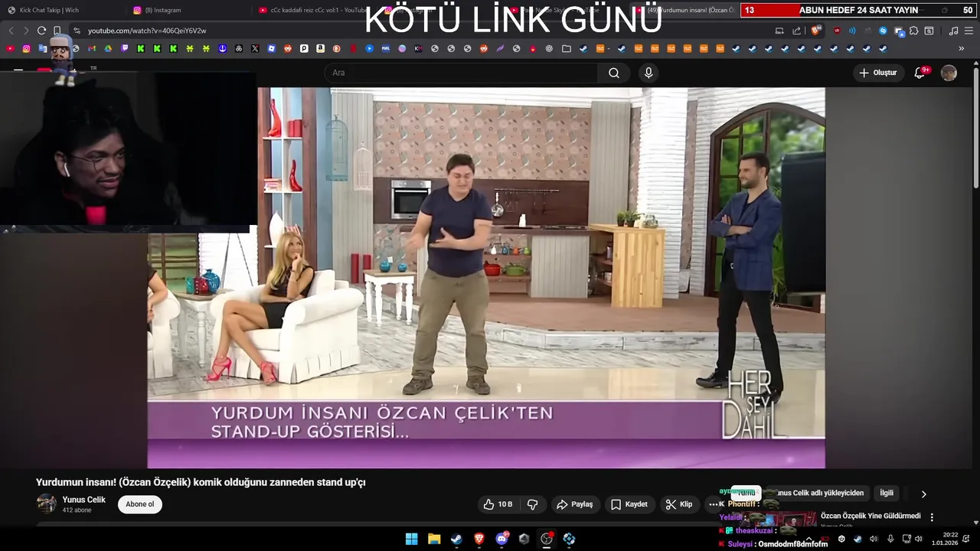Viewport: 980px width, 551px height.
Task: Save video with the 'Kaydet' button
Action: 629,504
